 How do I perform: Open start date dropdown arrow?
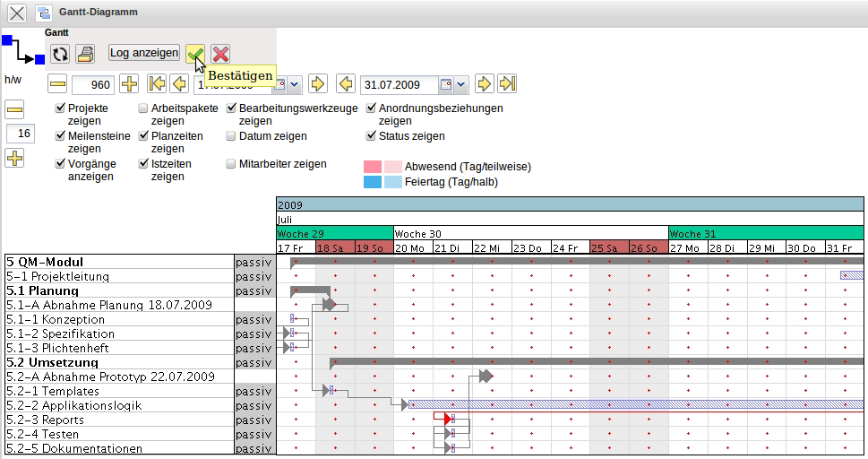[x=294, y=84]
